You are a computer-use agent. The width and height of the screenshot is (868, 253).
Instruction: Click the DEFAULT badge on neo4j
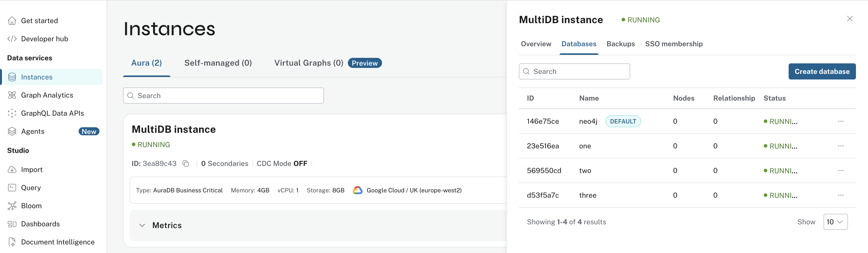point(623,121)
